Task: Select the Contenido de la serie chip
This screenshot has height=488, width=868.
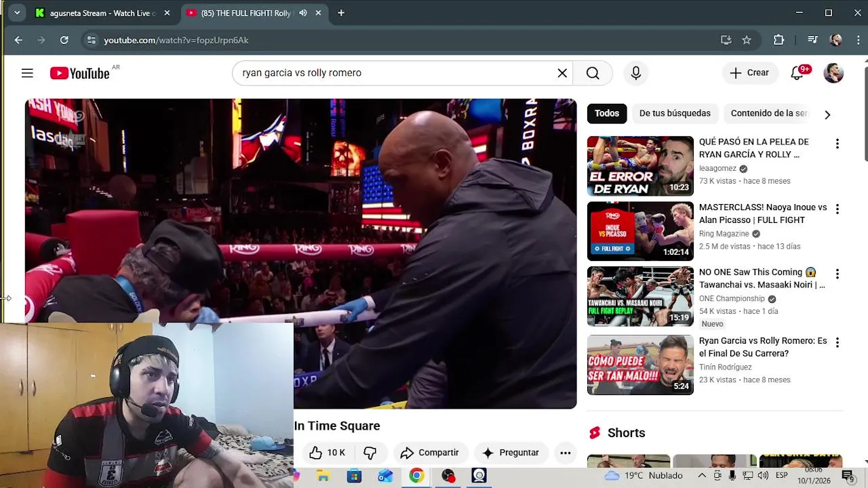Action: click(769, 113)
